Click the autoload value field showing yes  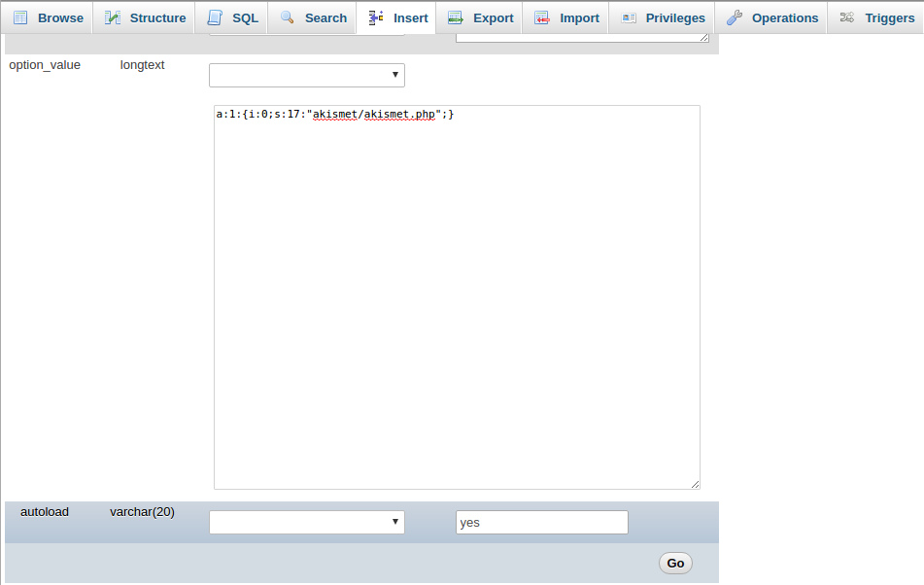(541, 522)
